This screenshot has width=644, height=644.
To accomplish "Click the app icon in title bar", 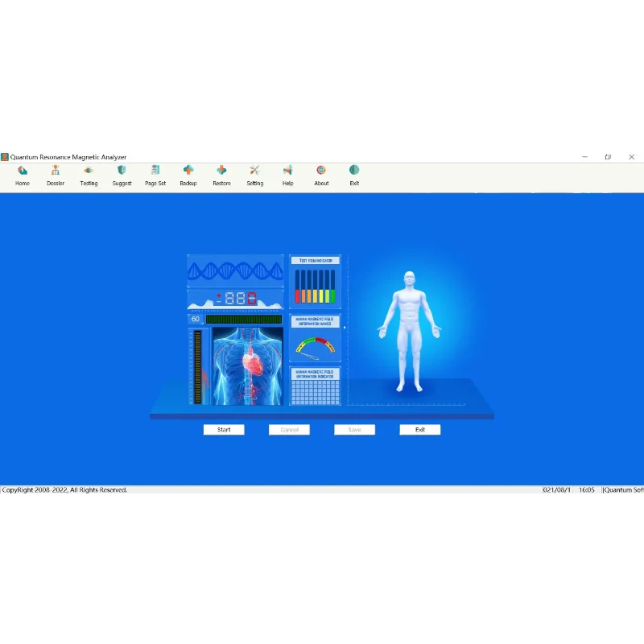I will [5, 157].
